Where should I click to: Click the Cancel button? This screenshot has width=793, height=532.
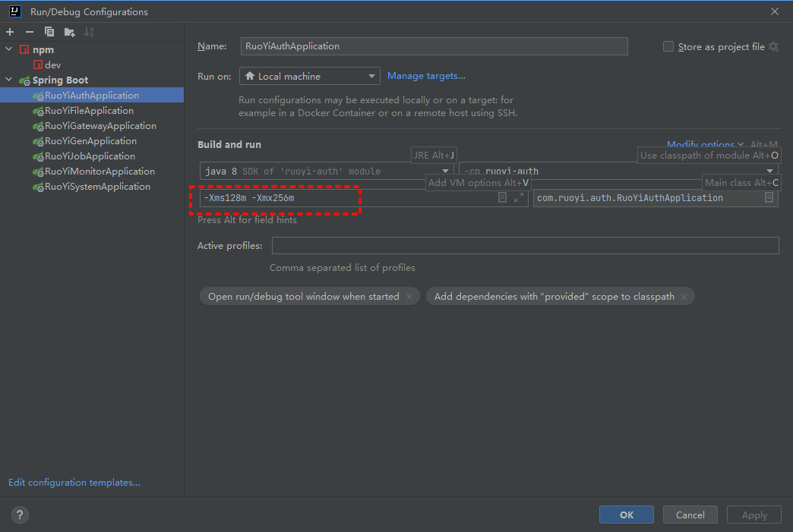tap(690, 515)
